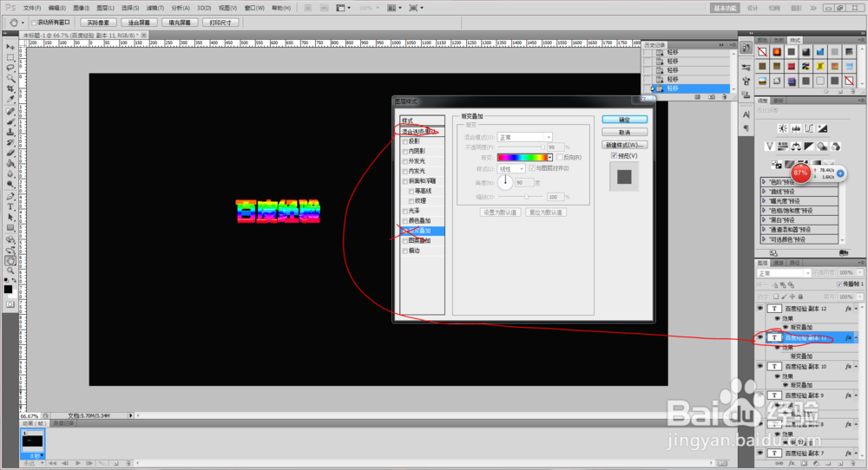Select the Dodge tool
The height and width of the screenshot is (470, 868).
10,185
